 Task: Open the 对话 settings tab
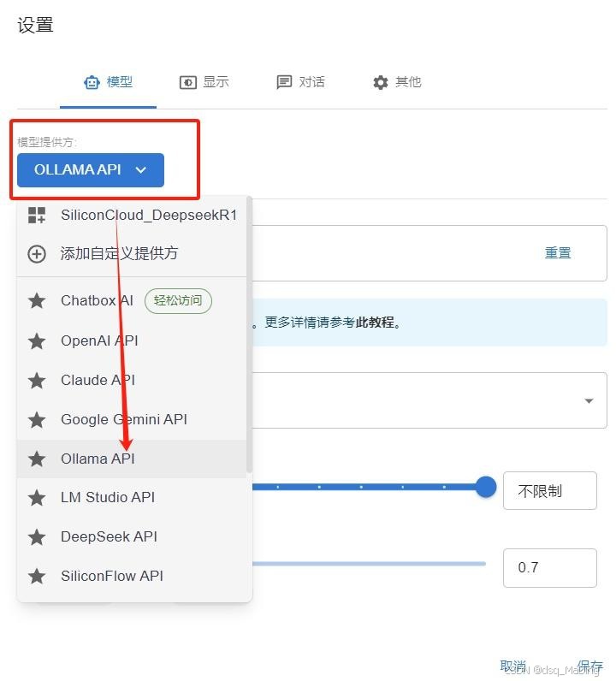(300, 82)
